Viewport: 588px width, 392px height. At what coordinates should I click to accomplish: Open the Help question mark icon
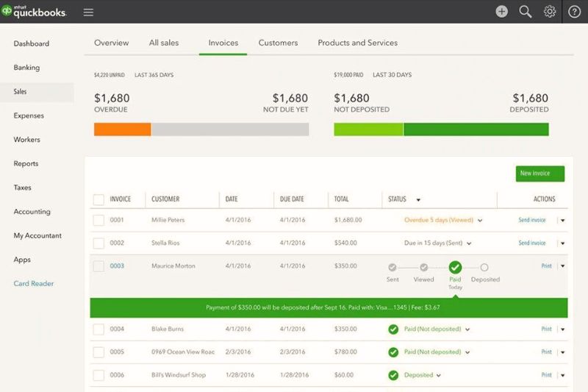pyautogui.click(x=574, y=12)
